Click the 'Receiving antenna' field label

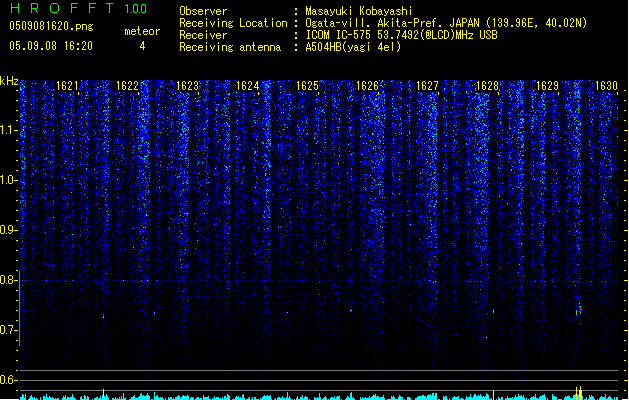click(230, 47)
